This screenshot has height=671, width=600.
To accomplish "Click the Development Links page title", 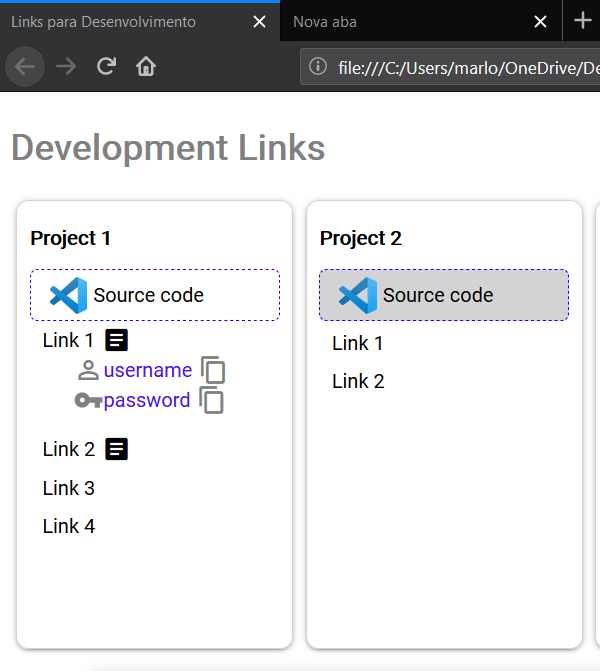I will pyautogui.click(x=168, y=148).
